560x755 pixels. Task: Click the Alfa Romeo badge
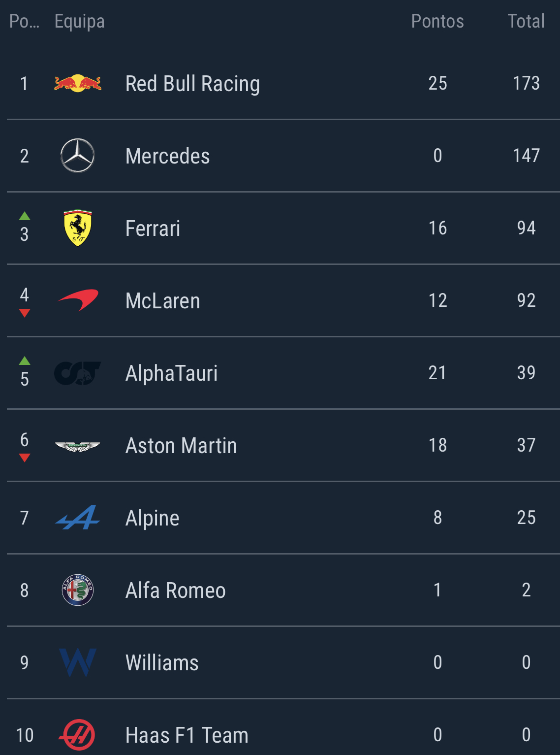coord(78,590)
